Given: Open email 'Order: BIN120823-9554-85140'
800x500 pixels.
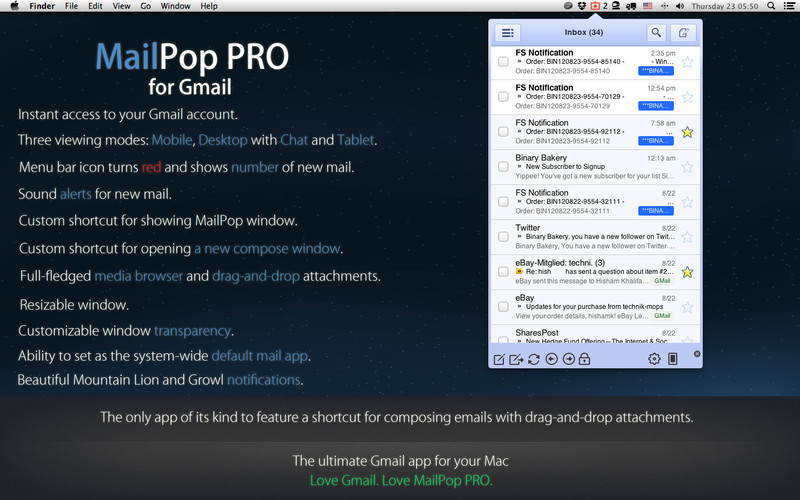Looking at the screenshot, I should click(595, 62).
